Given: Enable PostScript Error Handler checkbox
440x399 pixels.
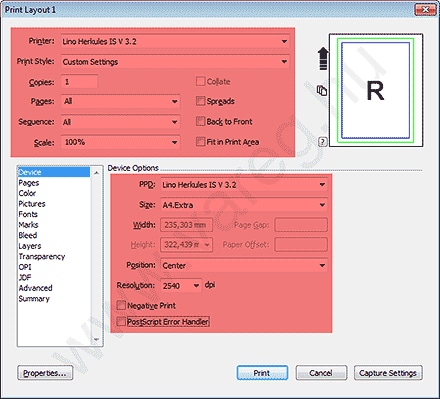Looking at the screenshot, I should [121, 321].
